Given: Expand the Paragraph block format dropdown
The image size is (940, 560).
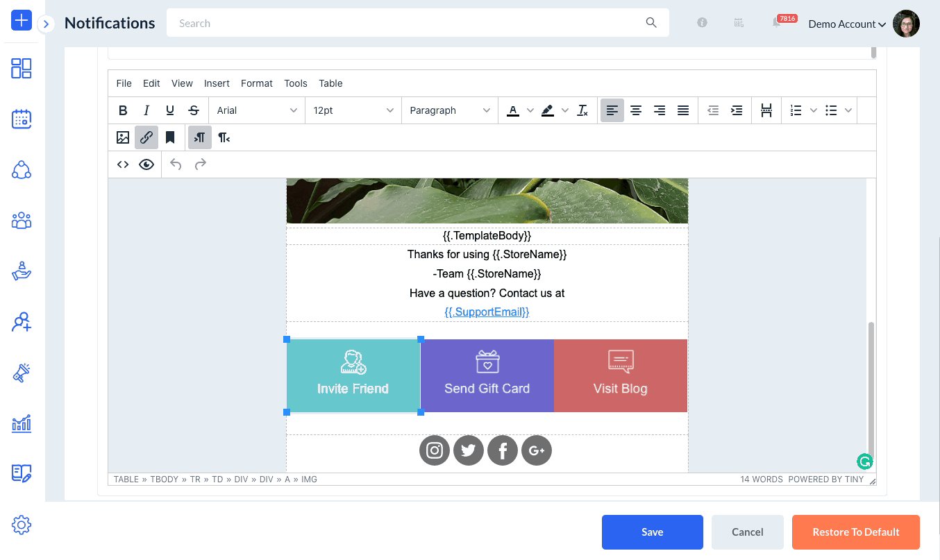Looking at the screenshot, I should click(449, 110).
